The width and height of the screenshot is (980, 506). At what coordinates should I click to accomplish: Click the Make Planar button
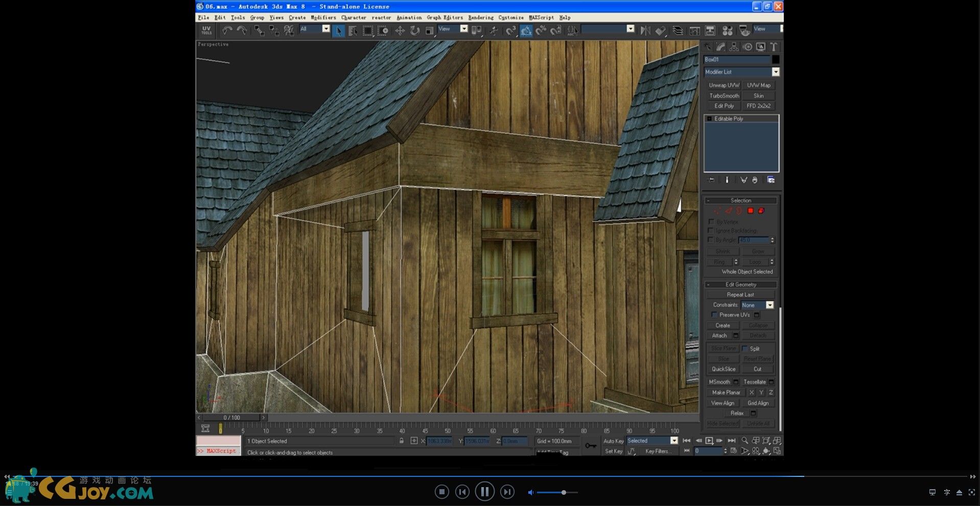tap(726, 393)
